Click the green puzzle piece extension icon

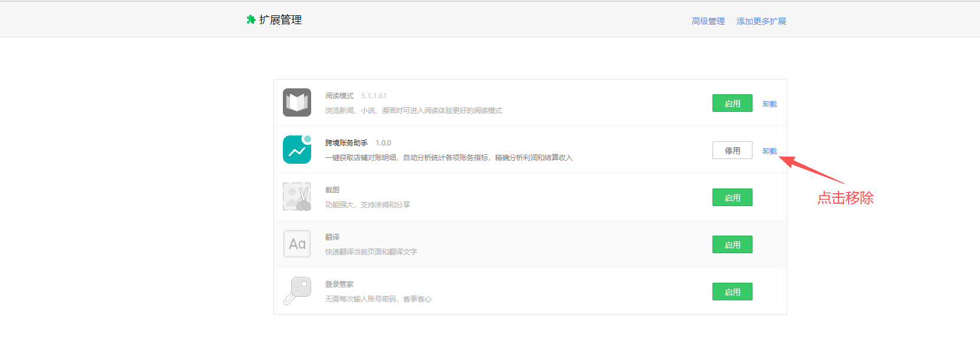(251, 19)
